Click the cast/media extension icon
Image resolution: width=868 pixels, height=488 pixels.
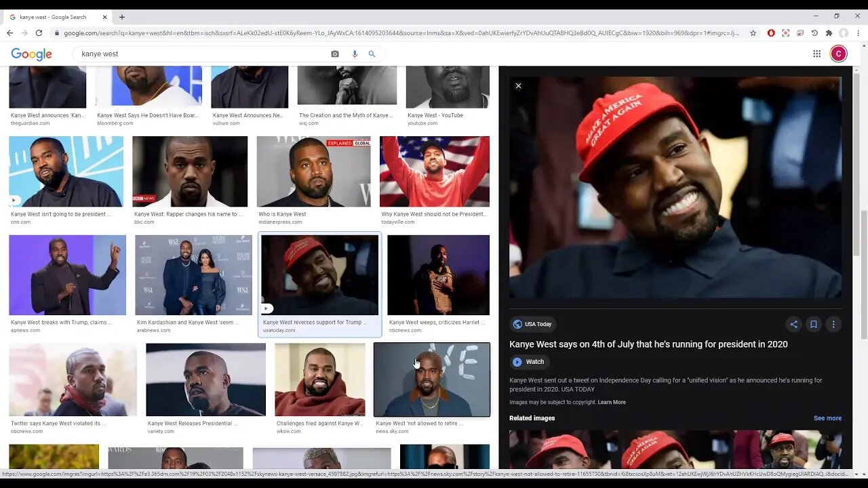(800, 33)
